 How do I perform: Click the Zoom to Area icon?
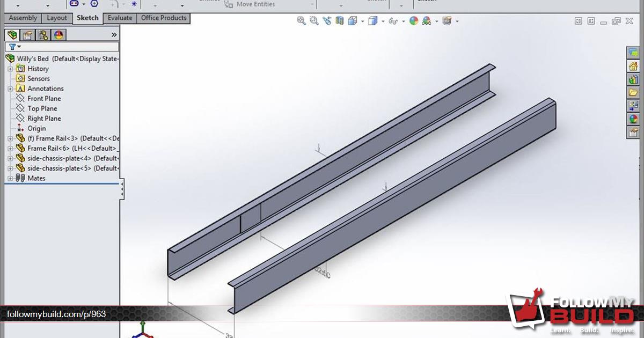pos(314,21)
